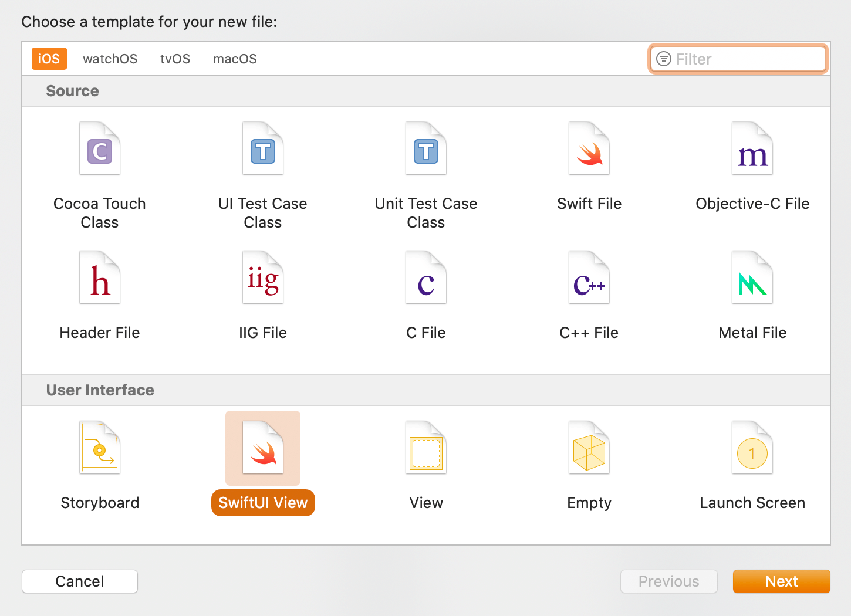
Task: Pick the Metal File template
Action: 752,278
